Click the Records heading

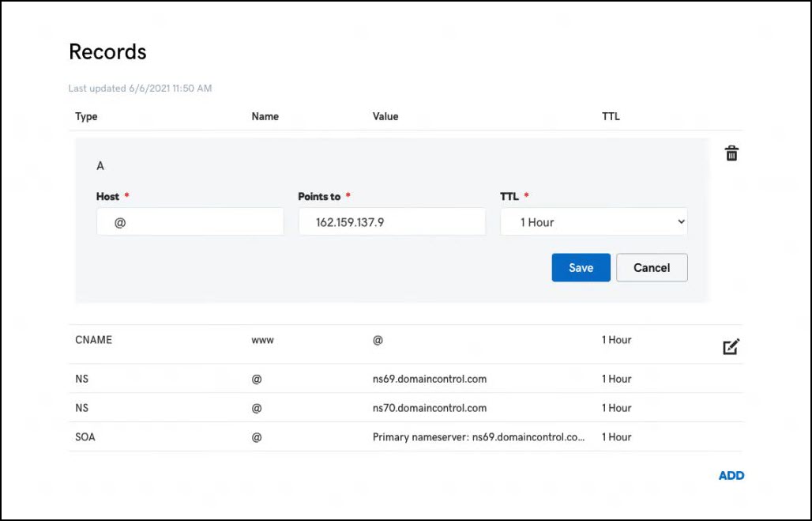(107, 52)
